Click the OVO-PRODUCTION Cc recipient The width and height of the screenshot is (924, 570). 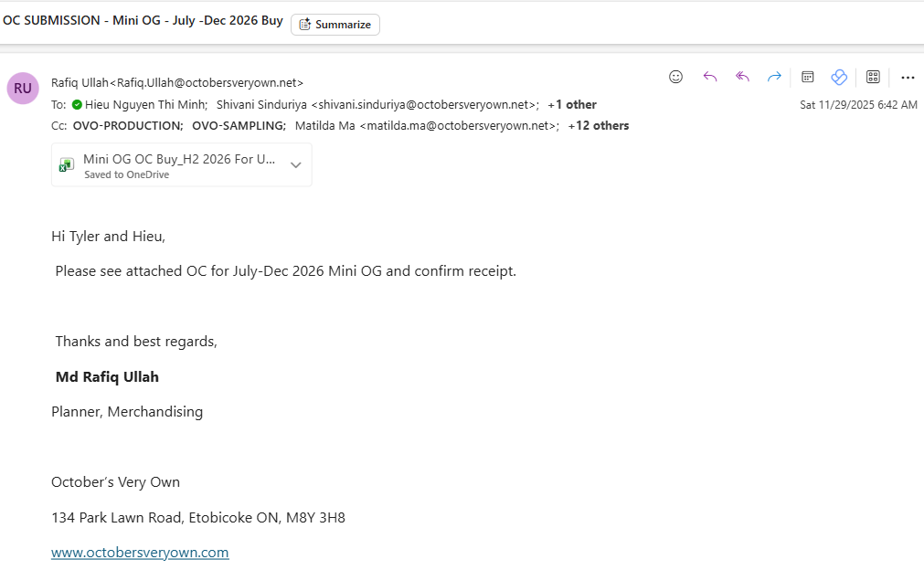pyautogui.click(x=127, y=125)
